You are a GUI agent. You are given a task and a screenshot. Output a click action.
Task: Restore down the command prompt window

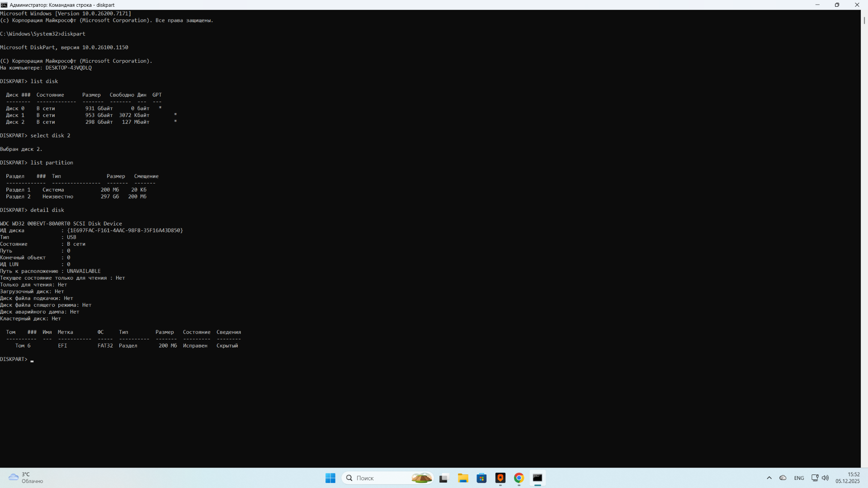pos(837,5)
